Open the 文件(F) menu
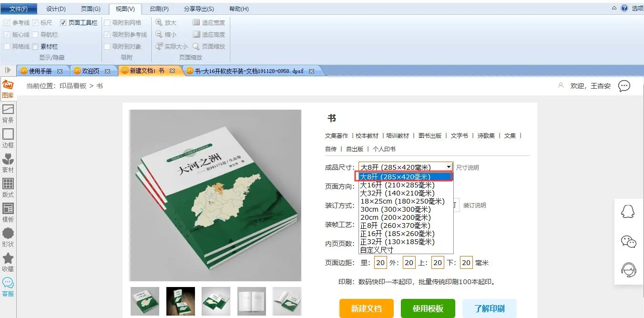Screen dimensions: 644x318 point(19,9)
